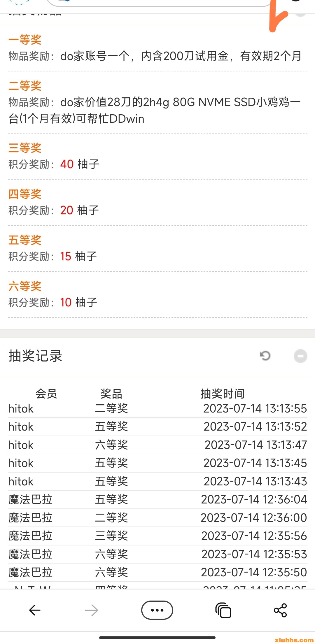The width and height of the screenshot is (315, 644).
Task: Select 魔法巴拉's record timestamped 12:36:00
Action: point(157,518)
